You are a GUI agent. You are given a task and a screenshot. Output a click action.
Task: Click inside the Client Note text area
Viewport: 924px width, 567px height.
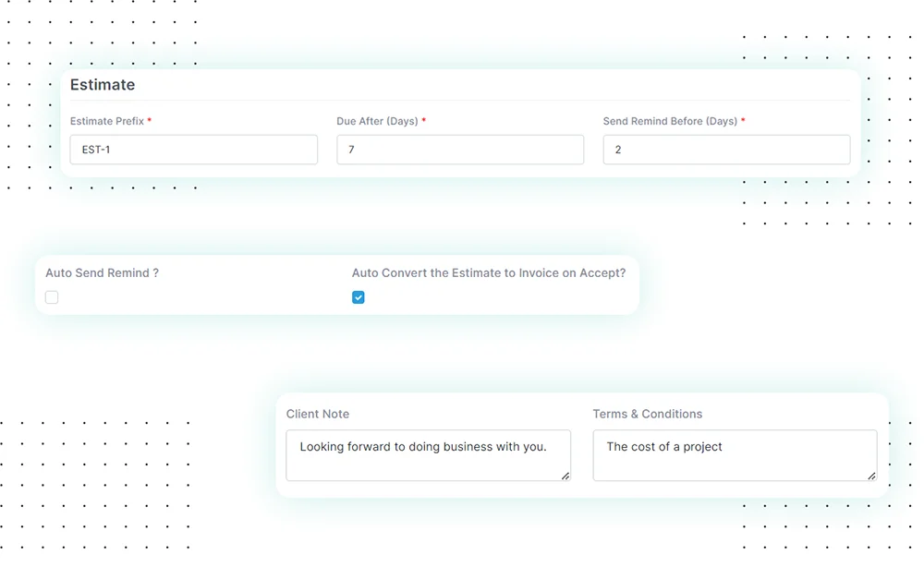click(x=428, y=455)
